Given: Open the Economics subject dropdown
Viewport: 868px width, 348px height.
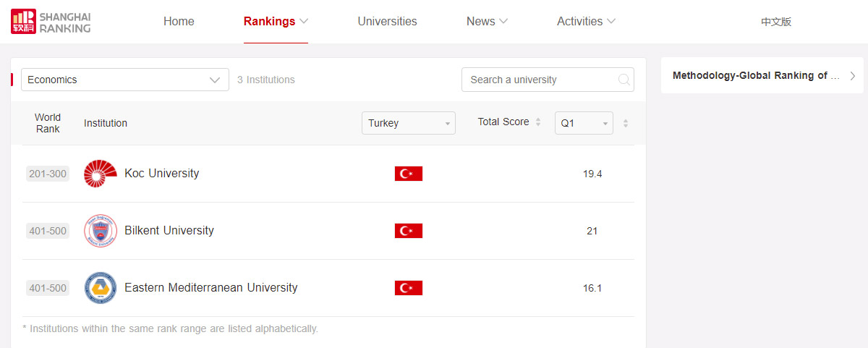Looking at the screenshot, I should coord(124,80).
